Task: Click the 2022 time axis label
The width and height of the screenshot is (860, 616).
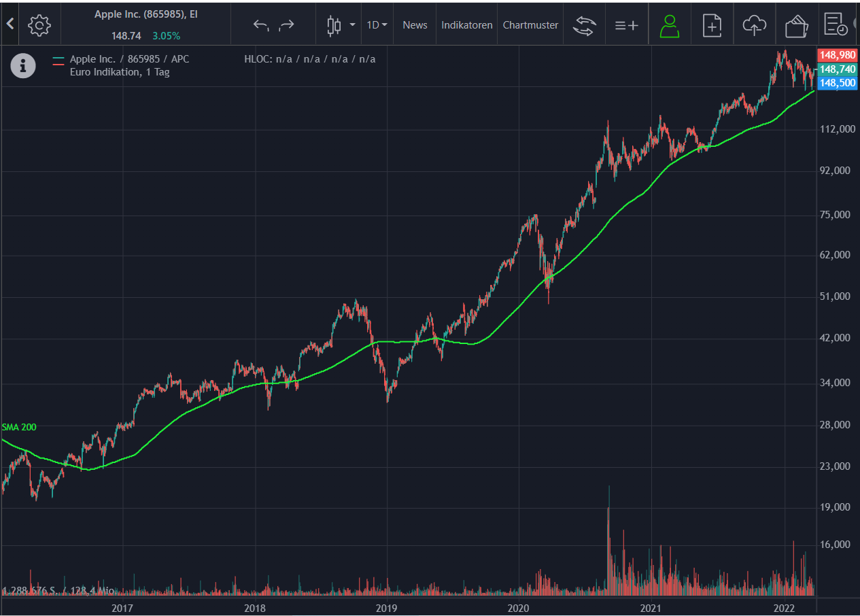Action: click(x=784, y=607)
